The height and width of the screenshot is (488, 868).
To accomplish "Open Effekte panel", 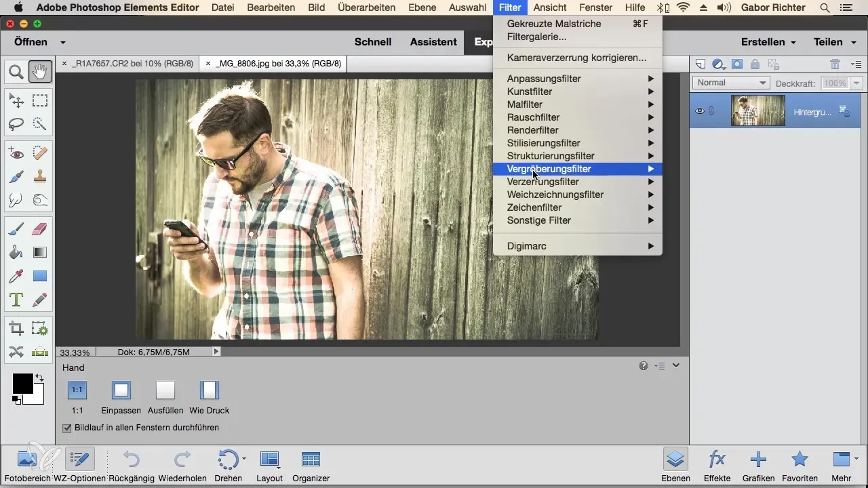I will [x=717, y=466].
